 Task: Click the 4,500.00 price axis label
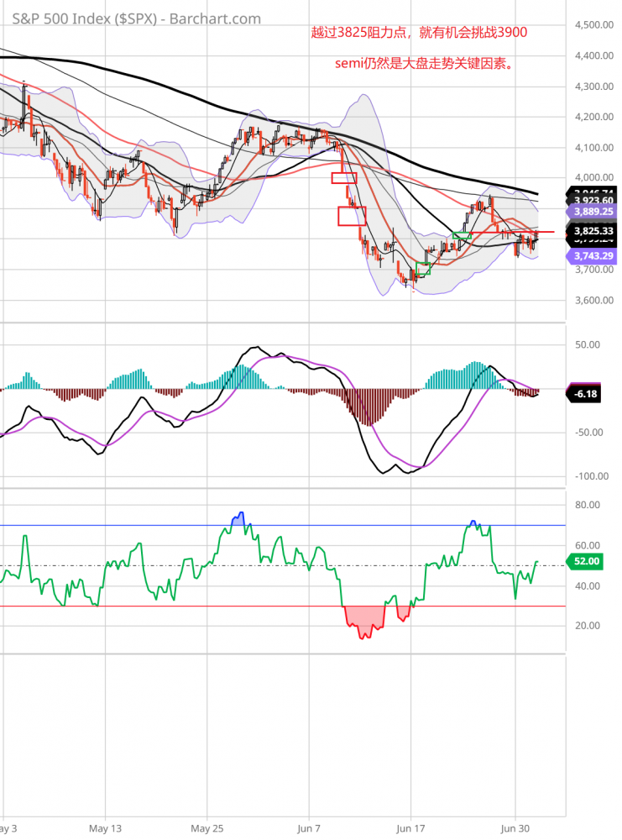[x=594, y=25]
